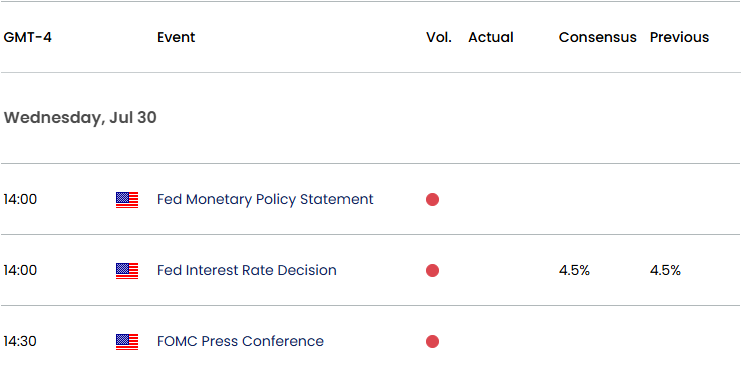Sort by the Vol. column header

pos(439,37)
